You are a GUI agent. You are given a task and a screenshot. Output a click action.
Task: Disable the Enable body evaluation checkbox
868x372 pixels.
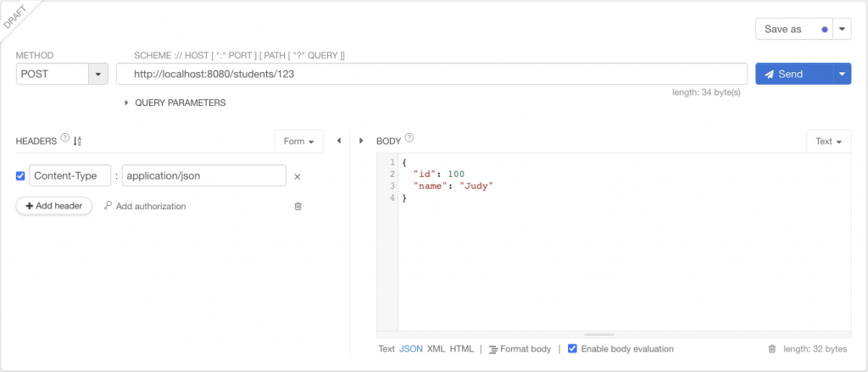pyautogui.click(x=572, y=349)
